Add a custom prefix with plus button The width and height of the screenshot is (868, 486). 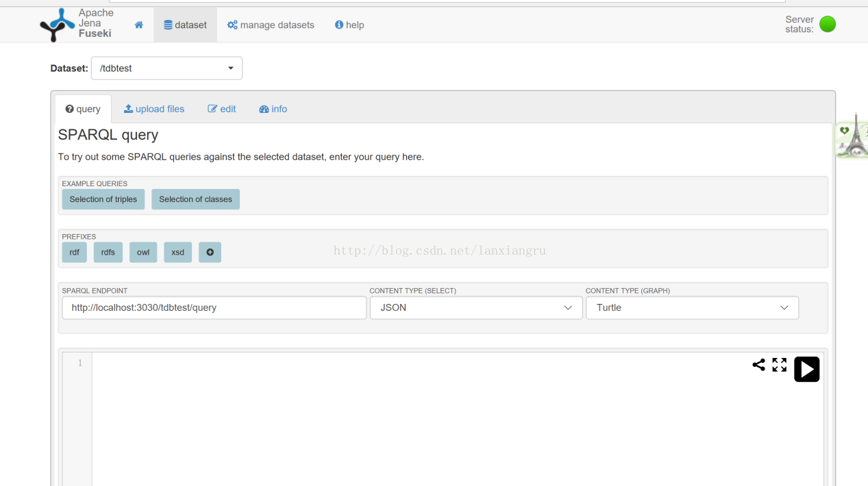pos(210,252)
